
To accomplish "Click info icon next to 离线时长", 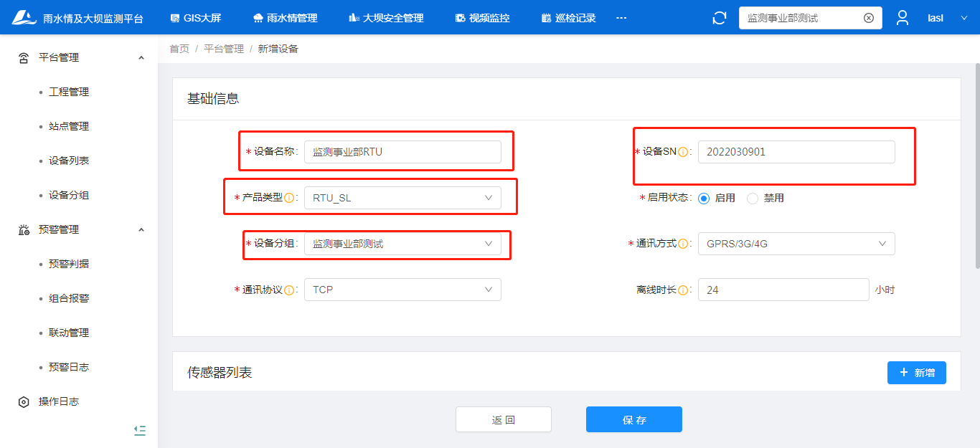I will coord(683,290).
